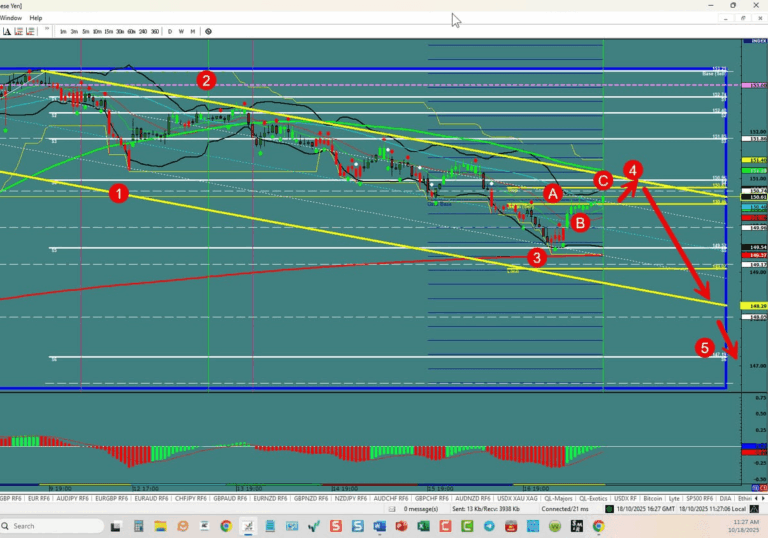Switch chart to 30m timeframe
Screen dimensions: 768x538
pos(120,31)
